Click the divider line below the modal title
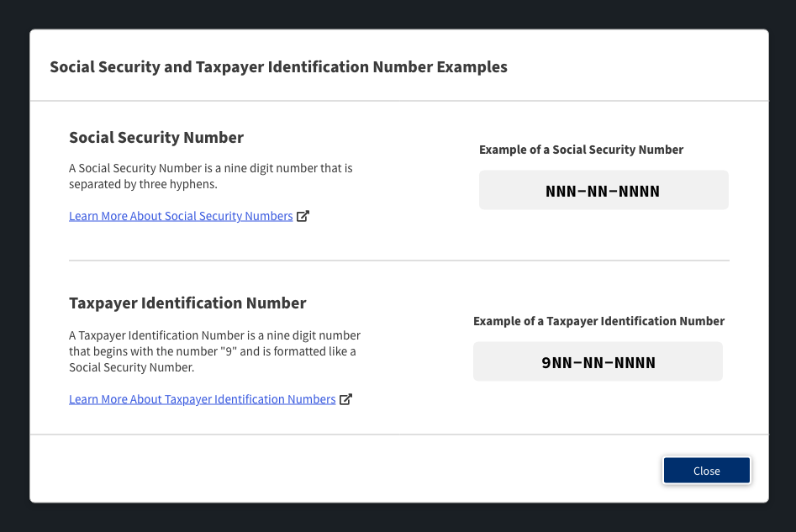The width and height of the screenshot is (796, 532). pos(398,101)
